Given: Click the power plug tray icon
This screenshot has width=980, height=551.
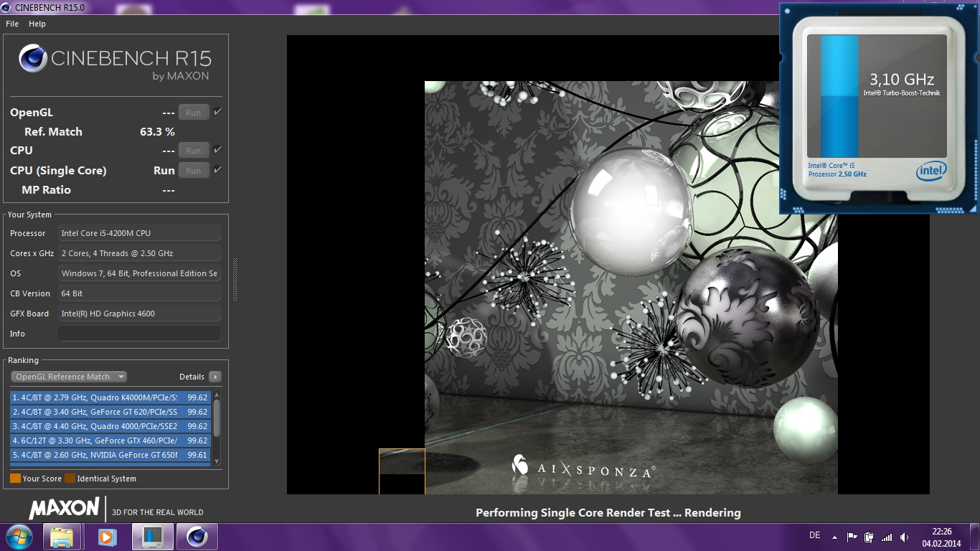Looking at the screenshot, I should (x=870, y=537).
